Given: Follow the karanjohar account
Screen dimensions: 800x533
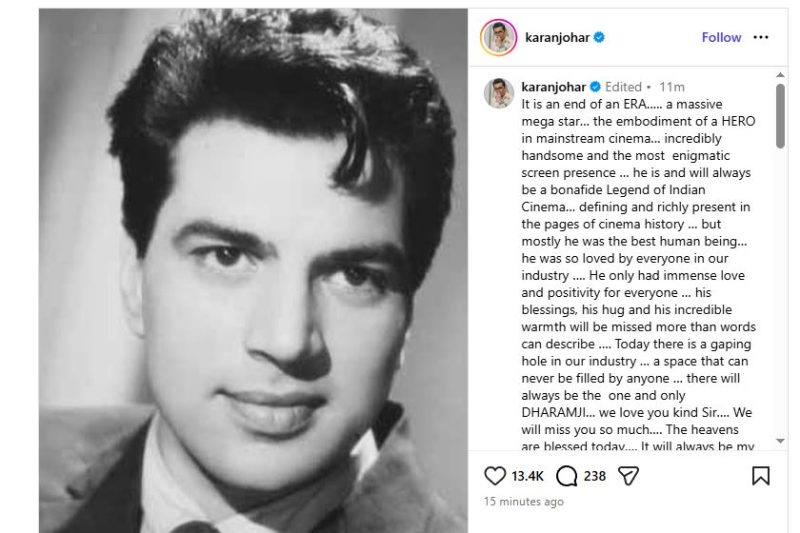Looking at the screenshot, I should point(721,37).
